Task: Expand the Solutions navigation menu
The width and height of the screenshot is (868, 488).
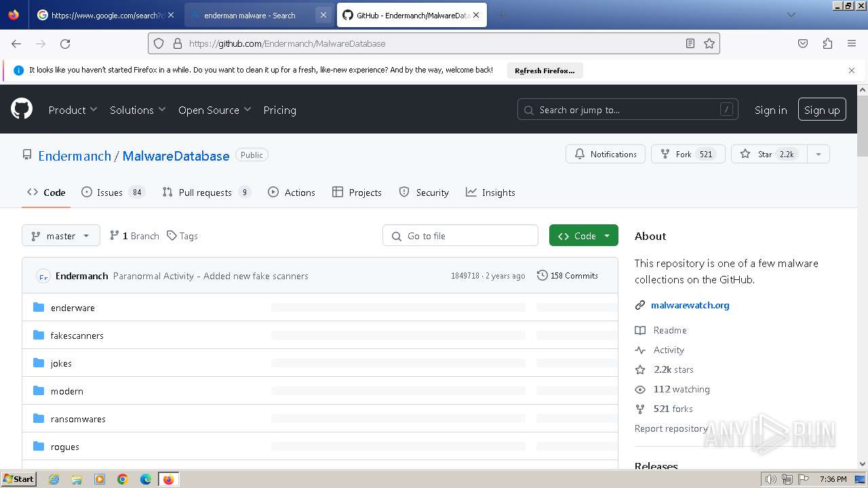Action: coord(138,110)
